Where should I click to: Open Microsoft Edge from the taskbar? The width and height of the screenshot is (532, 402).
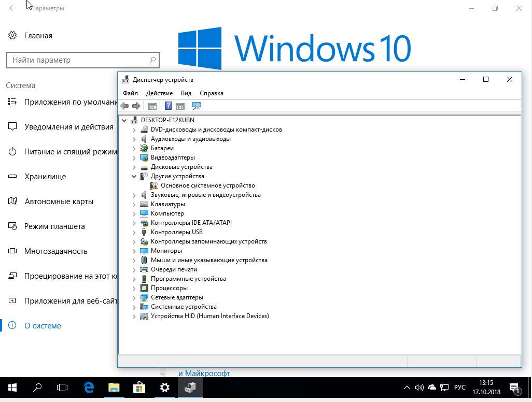click(x=89, y=387)
